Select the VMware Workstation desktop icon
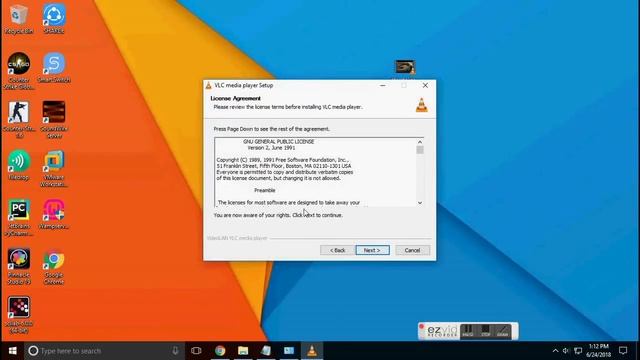Screen dimensions: 640x360 pyautogui.click(x=54, y=169)
